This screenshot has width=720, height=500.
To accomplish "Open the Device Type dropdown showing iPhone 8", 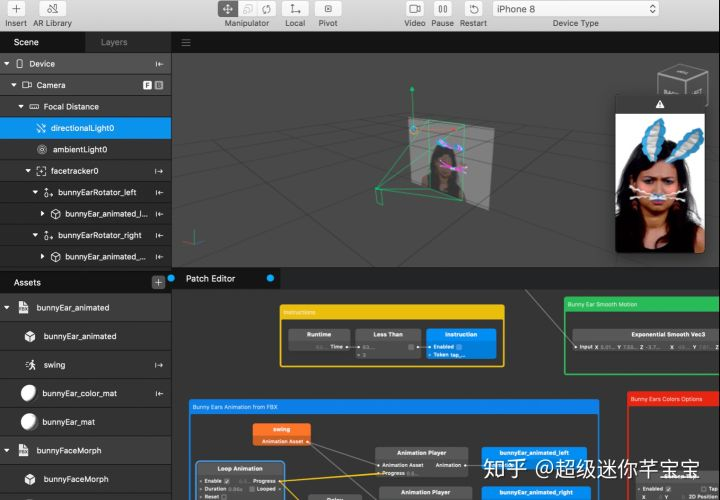I will (575, 9).
